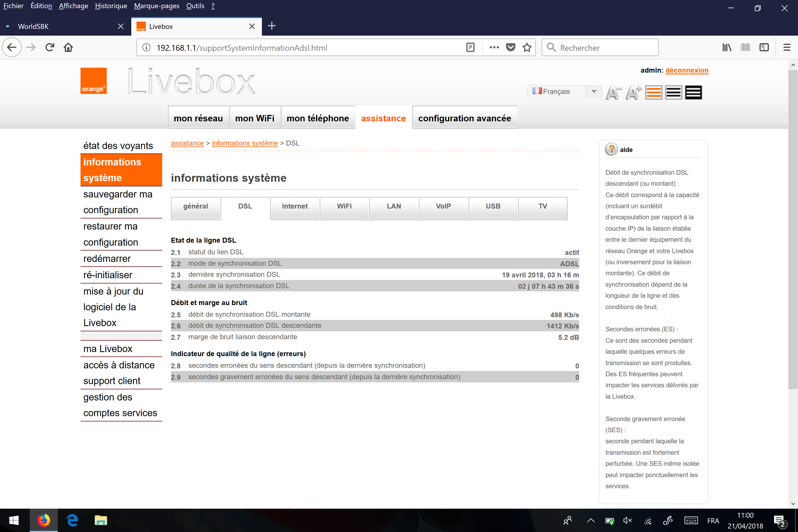The image size is (798, 532).
Task: Open page actions three-dots menu
Action: tap(494, 48)
